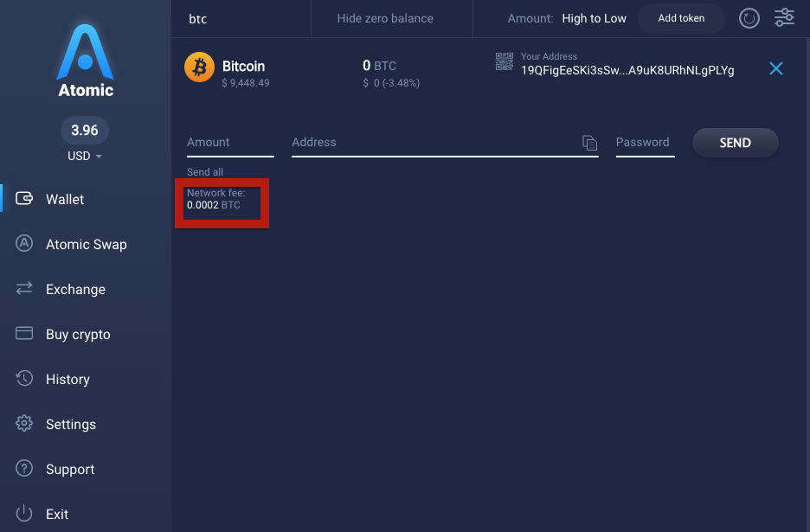The height and width of the screenshot is (532, 810).
Task: Click the Add token button
Action: point(681,18)
